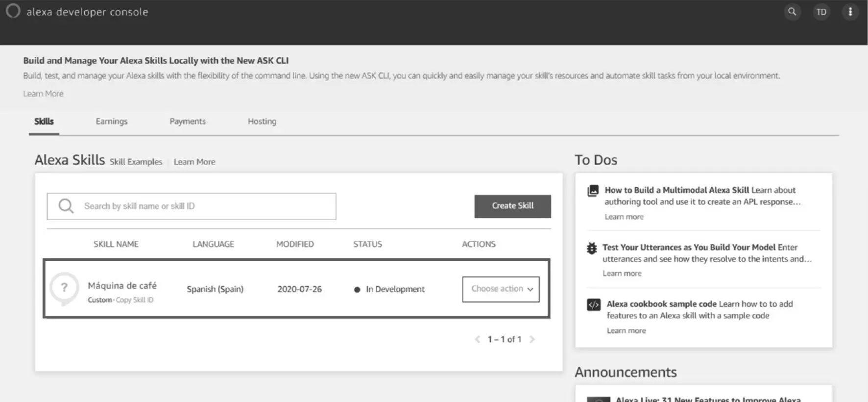This screenshot has width=868, height=402.
Task: Click the Build and Manage Your Alexa Skills headline
Action: [156, 61]
